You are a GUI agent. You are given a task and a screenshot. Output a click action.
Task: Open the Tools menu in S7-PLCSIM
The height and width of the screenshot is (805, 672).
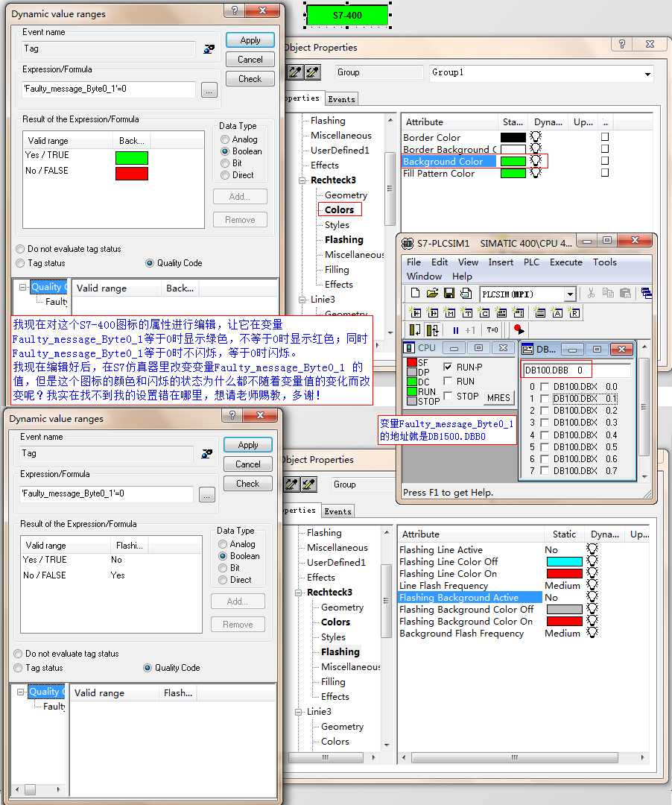click(x=605, y=262)
